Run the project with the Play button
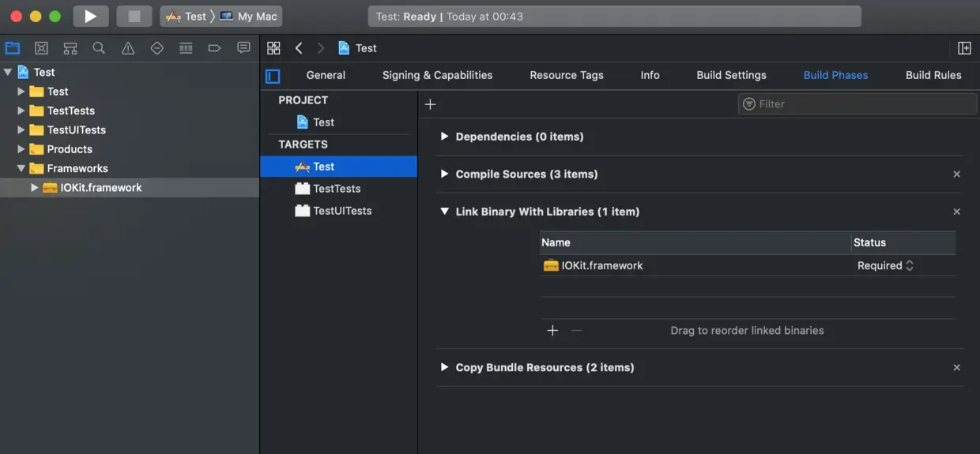The image size is (980, 454). pyautogui.click(x=91, y=16)
